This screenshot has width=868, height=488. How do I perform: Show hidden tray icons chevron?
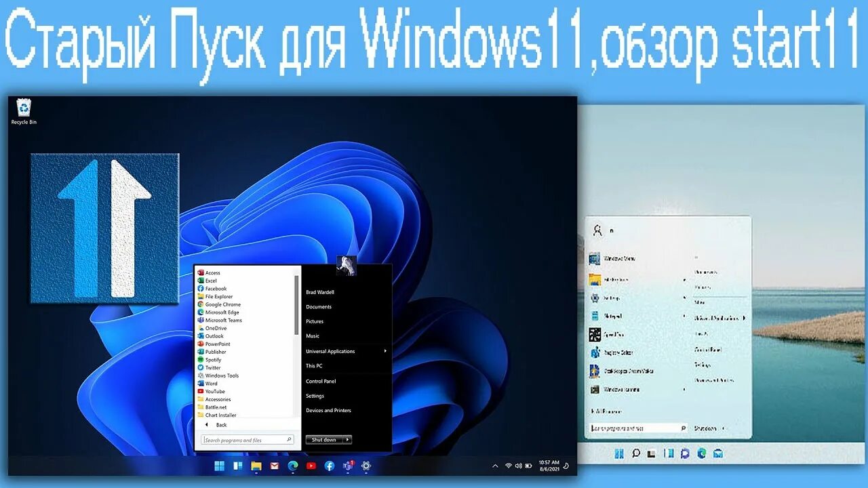(496, 466)
